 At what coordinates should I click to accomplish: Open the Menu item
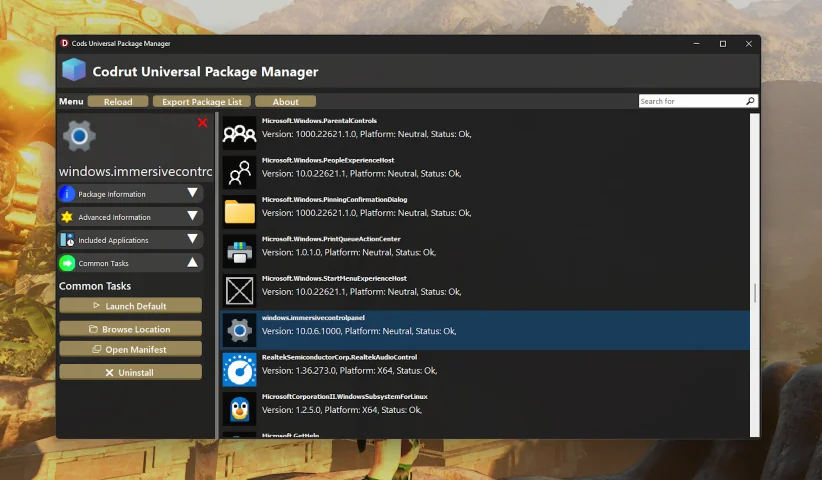71,101
